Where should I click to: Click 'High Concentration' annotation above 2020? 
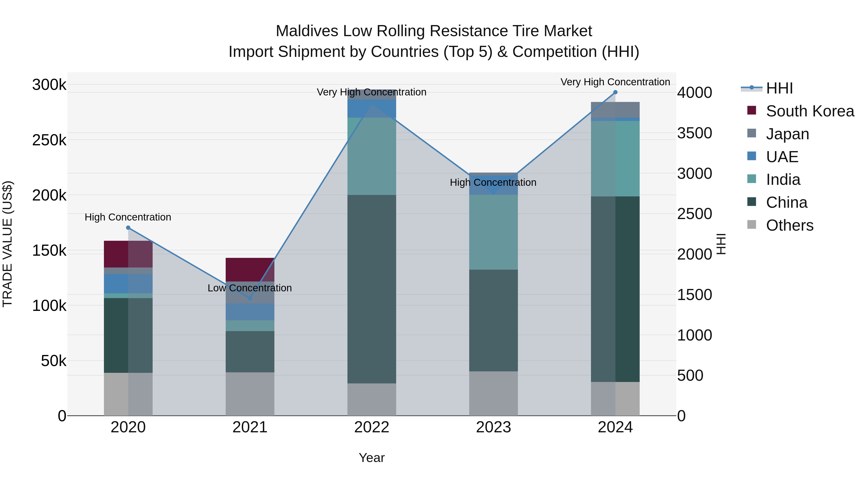(128, 218)
